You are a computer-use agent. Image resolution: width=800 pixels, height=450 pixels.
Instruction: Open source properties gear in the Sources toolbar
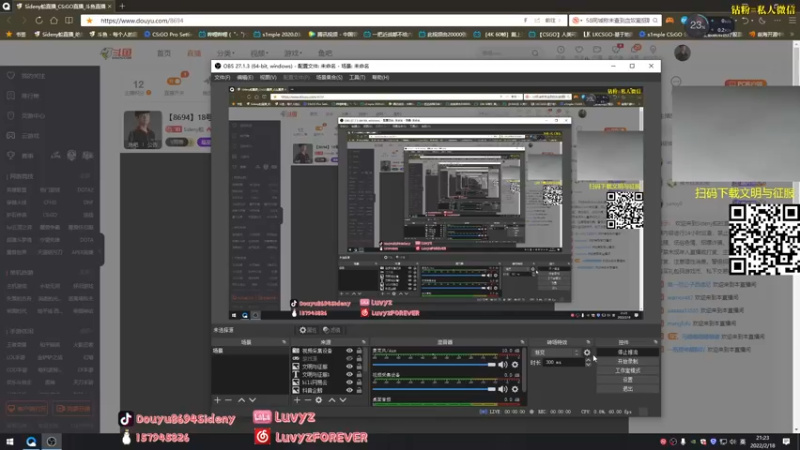click(x=319, y=400)
